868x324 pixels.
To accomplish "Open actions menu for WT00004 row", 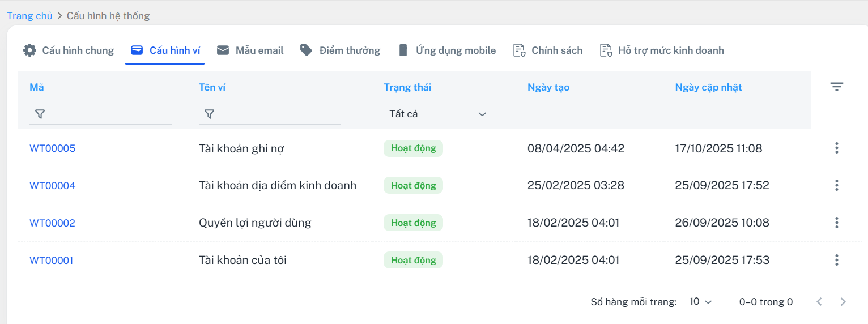I will (x=836, y=185).
